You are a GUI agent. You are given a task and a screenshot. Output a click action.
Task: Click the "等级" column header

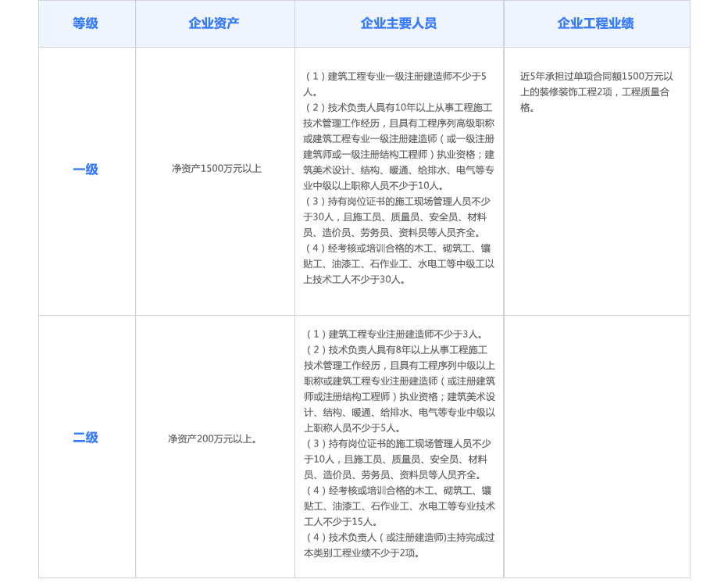tap(86, 23)
